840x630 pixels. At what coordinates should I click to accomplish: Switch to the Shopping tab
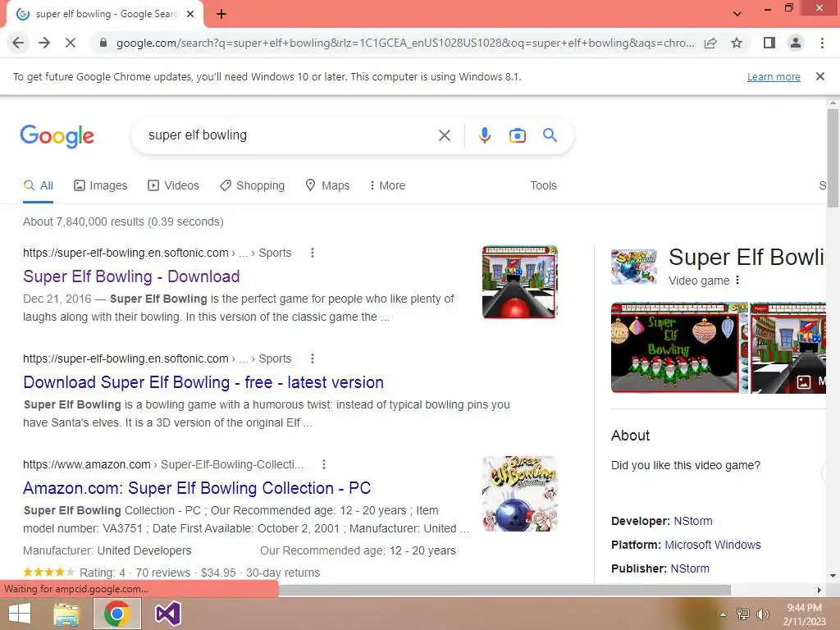point(253,185)
